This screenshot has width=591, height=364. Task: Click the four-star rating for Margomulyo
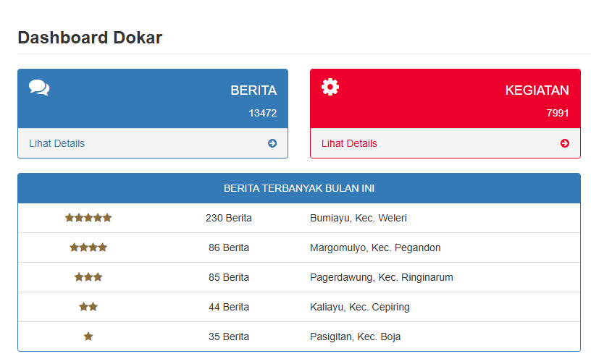pos(88,247)
